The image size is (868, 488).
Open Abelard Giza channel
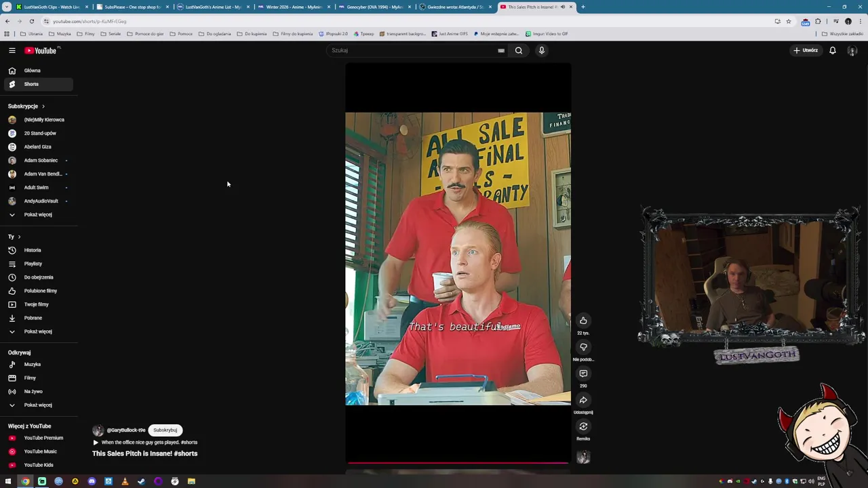tap(37, 147)
